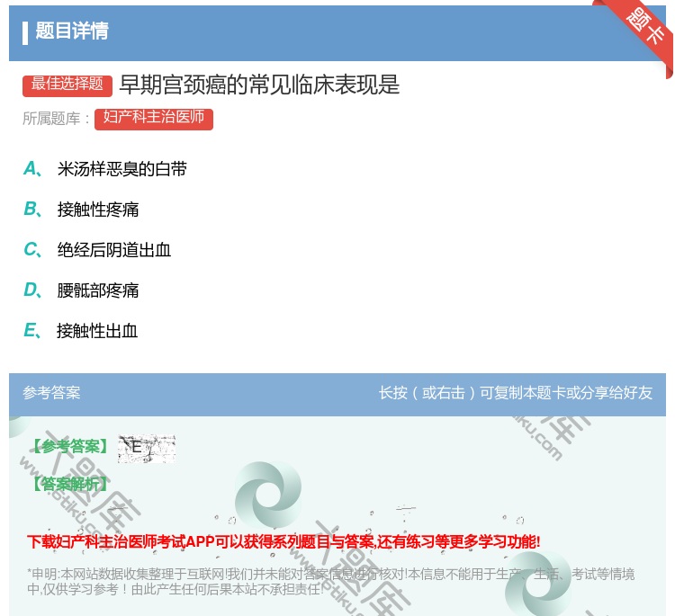
Task: Open the 妇产科主治医师 question bank tag
Action: point(154,119)
